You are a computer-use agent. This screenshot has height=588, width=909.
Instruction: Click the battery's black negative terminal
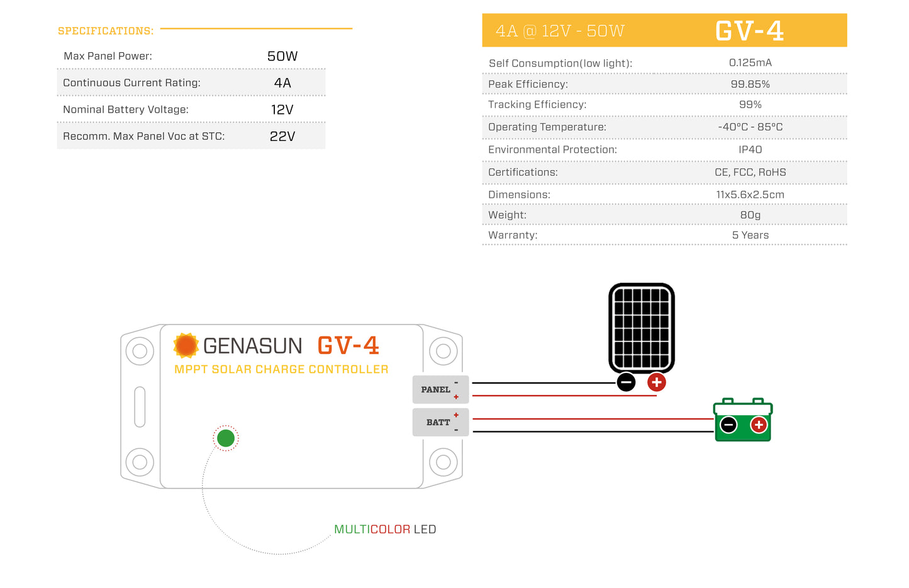[x=728, y=425]
